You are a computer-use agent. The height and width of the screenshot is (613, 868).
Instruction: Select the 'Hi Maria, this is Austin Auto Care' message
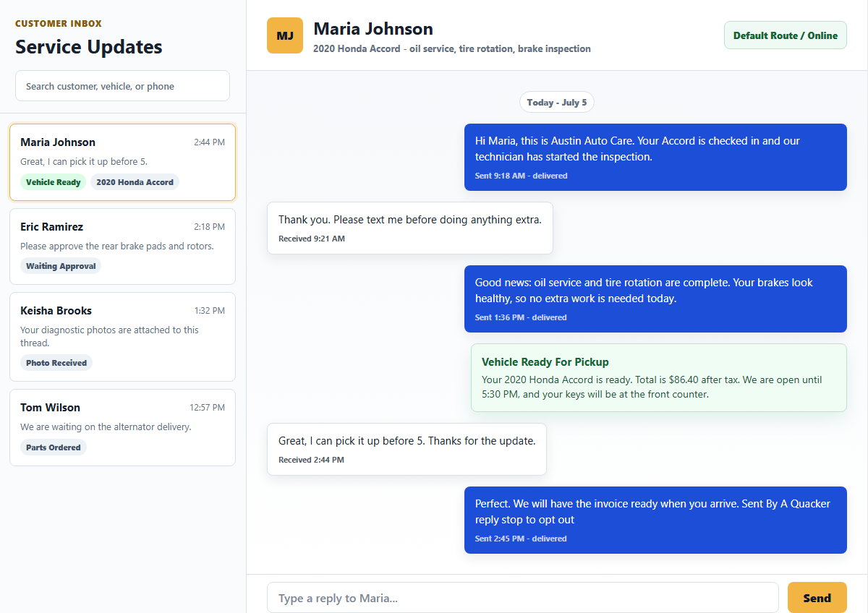tap(655, 157)
